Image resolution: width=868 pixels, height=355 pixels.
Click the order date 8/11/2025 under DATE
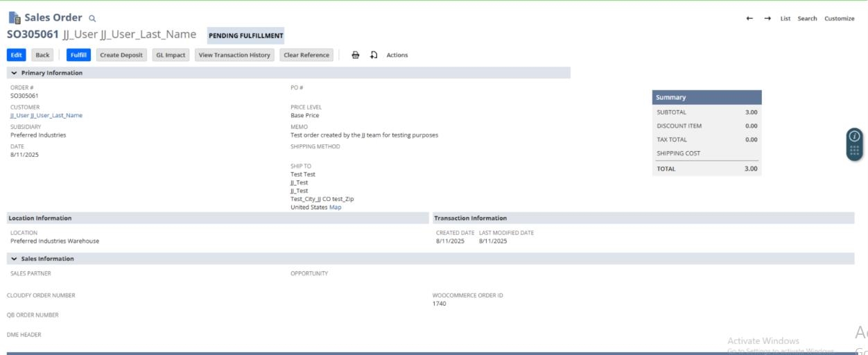pos(24,155)
